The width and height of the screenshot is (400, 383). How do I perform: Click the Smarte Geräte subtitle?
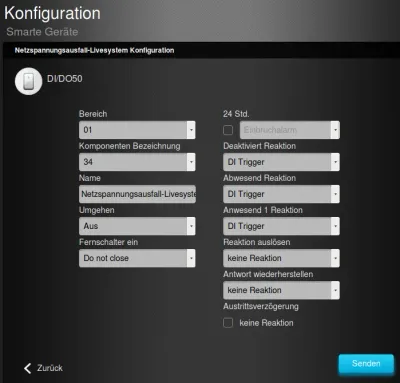[x=42, y=32]
